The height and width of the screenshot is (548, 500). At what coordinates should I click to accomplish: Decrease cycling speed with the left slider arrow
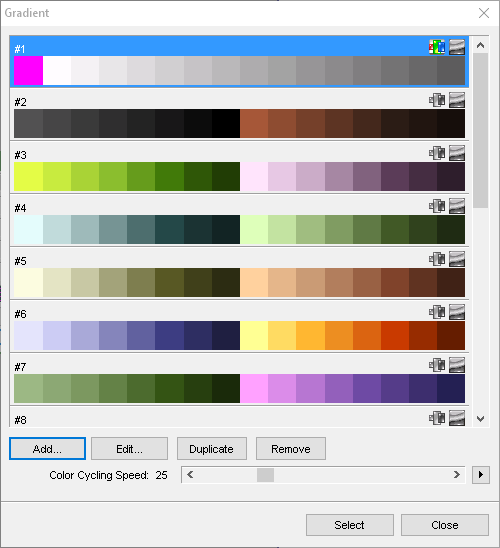(190, 475)
